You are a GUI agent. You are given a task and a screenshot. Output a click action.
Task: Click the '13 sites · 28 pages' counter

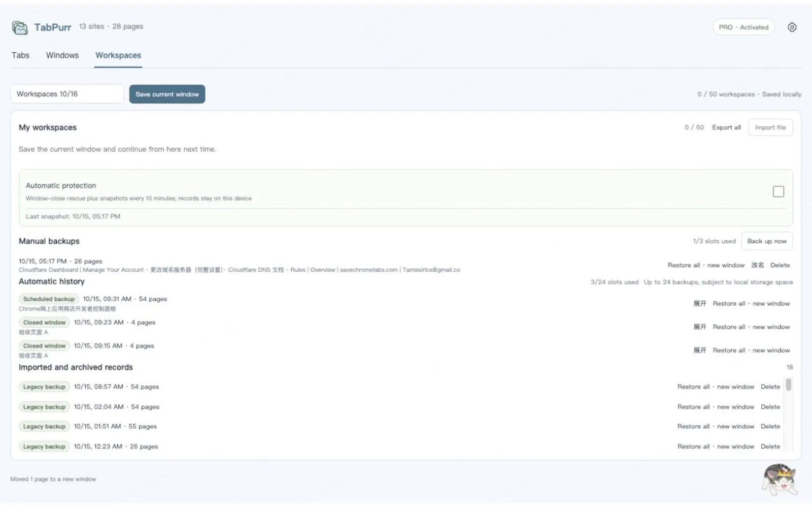click(x=111, y=26)
